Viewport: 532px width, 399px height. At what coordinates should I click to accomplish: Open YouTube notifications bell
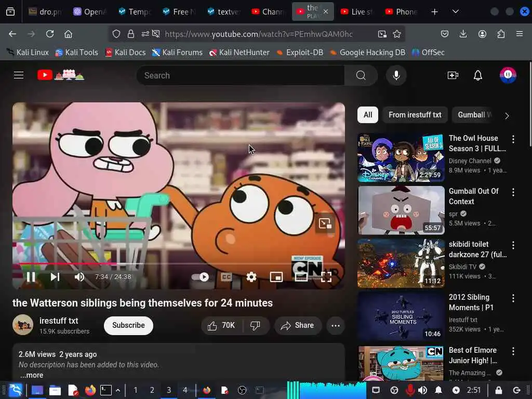tap(478, 75)
